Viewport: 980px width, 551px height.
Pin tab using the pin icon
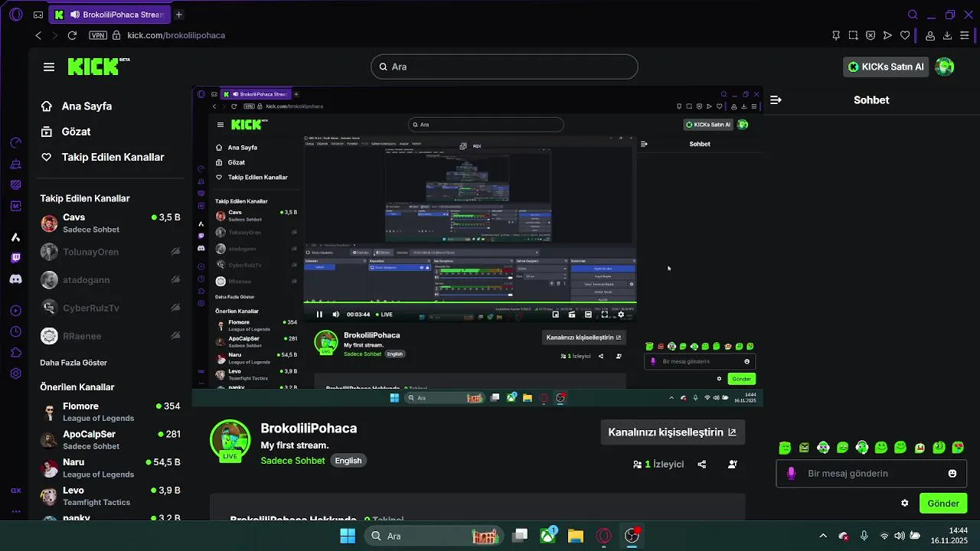pyautogui.click(x=835, y=35)
